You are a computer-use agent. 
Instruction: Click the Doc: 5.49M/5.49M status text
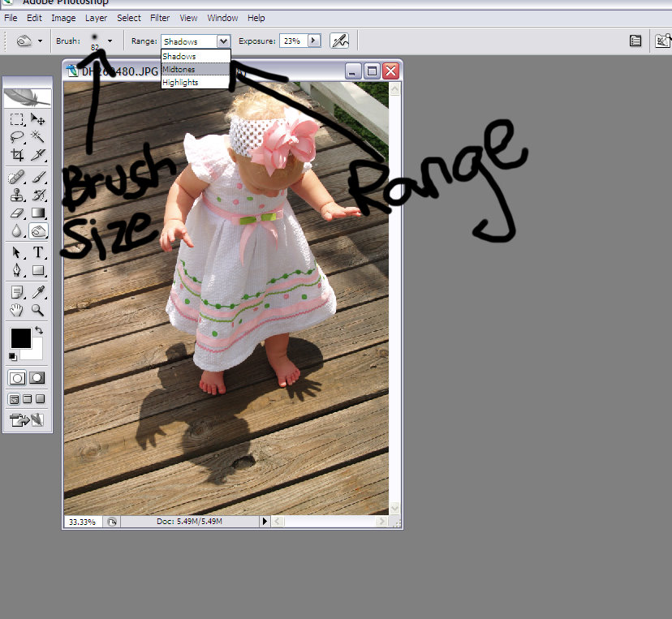(x=189, y=522)
